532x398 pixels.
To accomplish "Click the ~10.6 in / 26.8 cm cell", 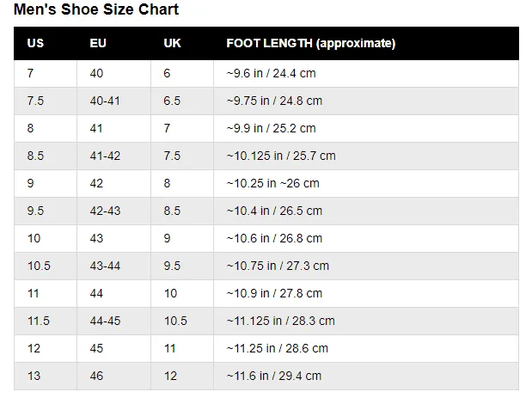I will pyautogui.click(x=274, y=238).
